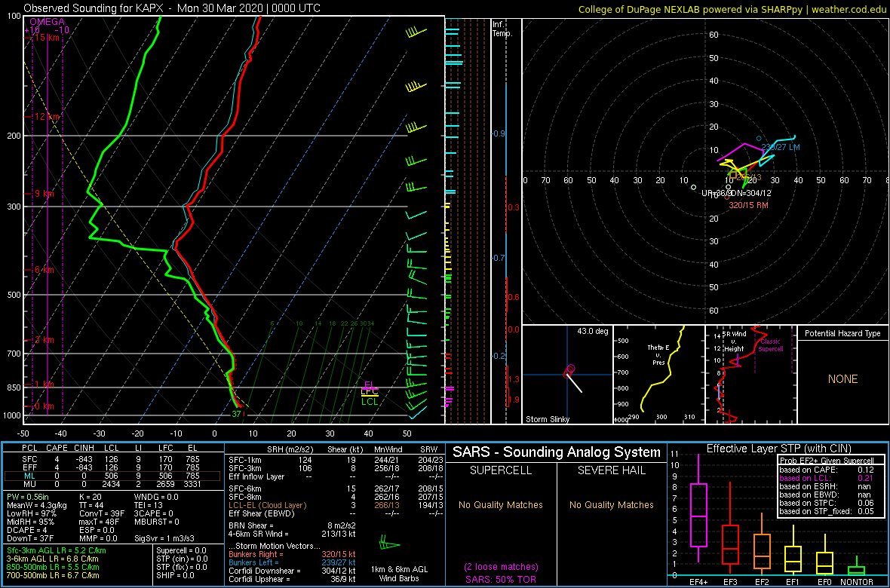The image size is (890, 588).
Task: Select the MU parcel row
Action: (113, 483)
